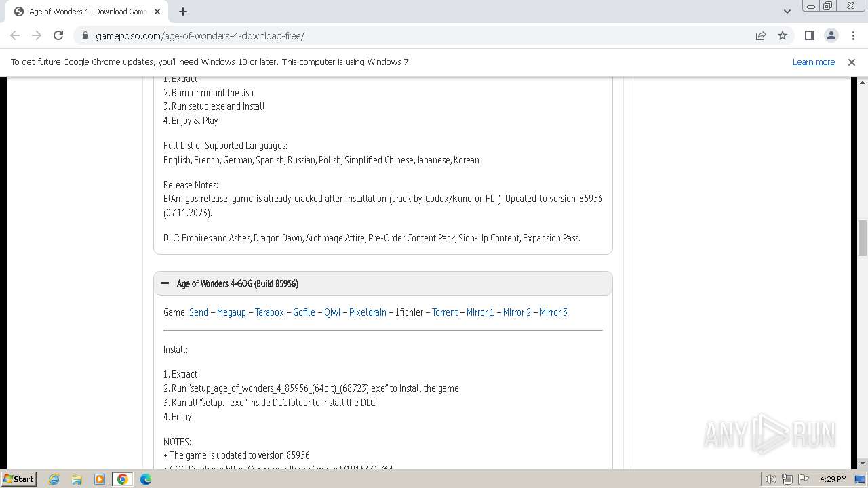Screen dimensions: 868x488
Task: Open the taskbar clock showing 4:29 PM
Action: click(833, 479)
